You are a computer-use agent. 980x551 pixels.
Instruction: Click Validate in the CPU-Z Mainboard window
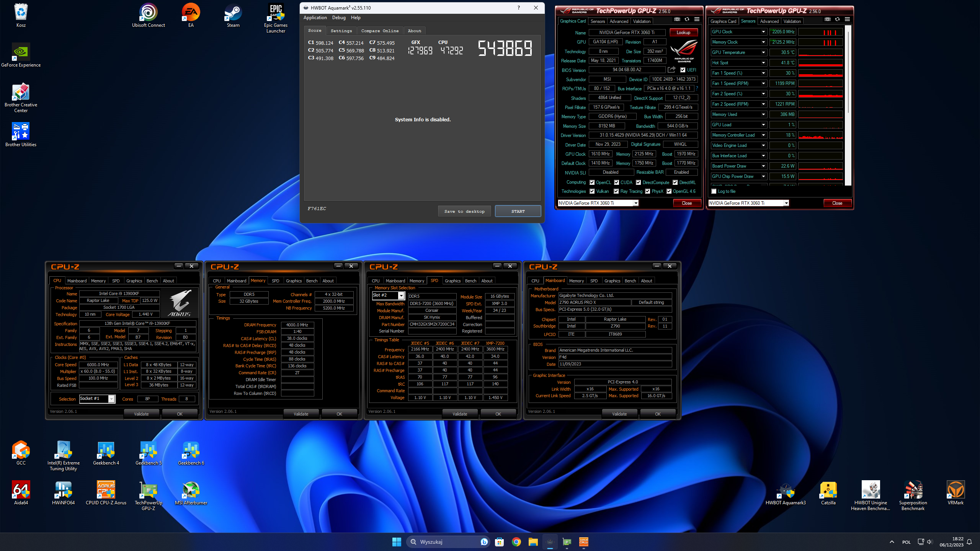click(x=619, y=414)
